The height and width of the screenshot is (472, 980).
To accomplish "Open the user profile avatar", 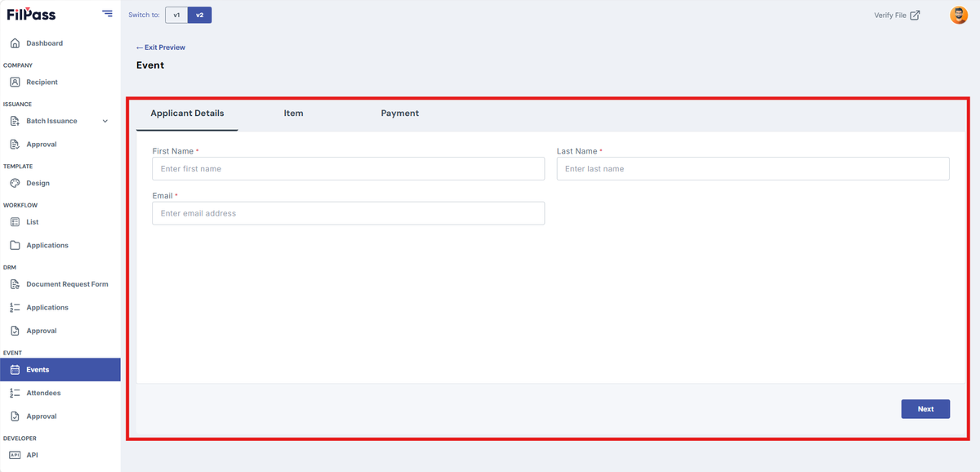I will pos(959,15).
